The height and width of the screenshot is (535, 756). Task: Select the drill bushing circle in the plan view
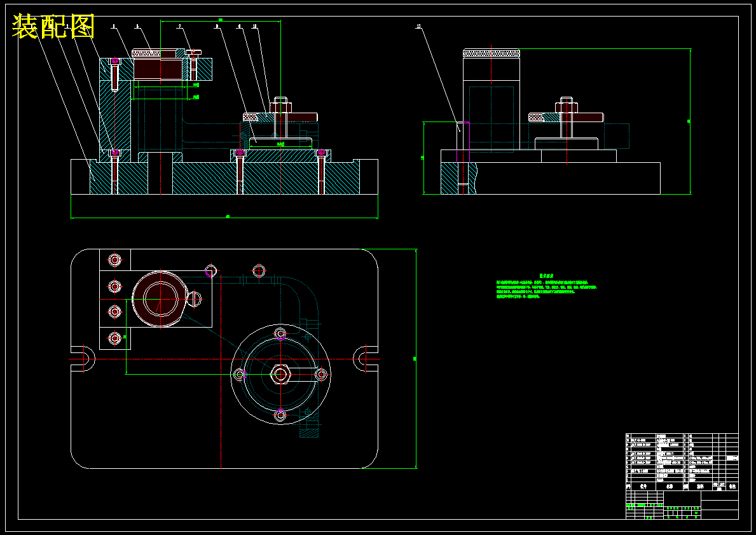point(160,299)
